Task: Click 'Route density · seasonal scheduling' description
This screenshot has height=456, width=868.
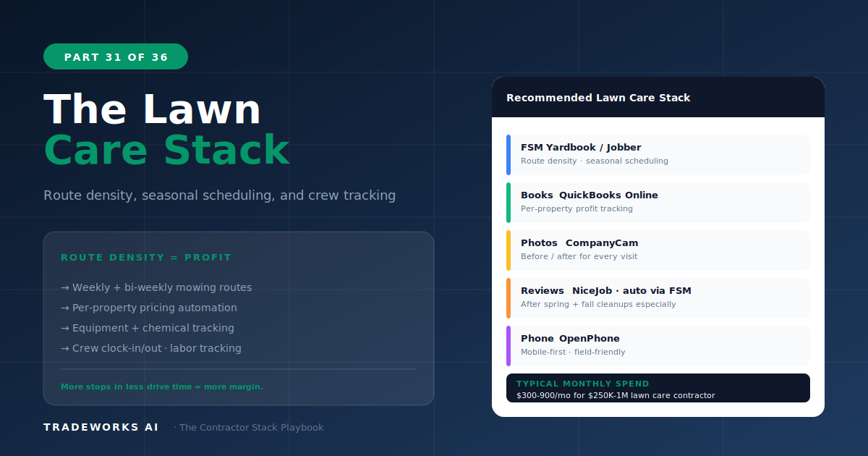Action: pos(595,161)
